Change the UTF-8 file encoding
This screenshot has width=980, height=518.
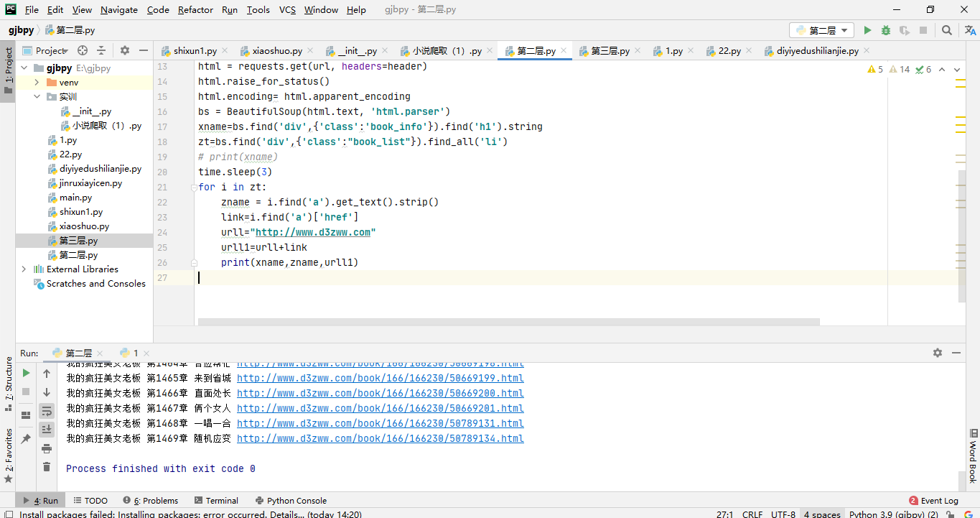[x=783, y=514]
